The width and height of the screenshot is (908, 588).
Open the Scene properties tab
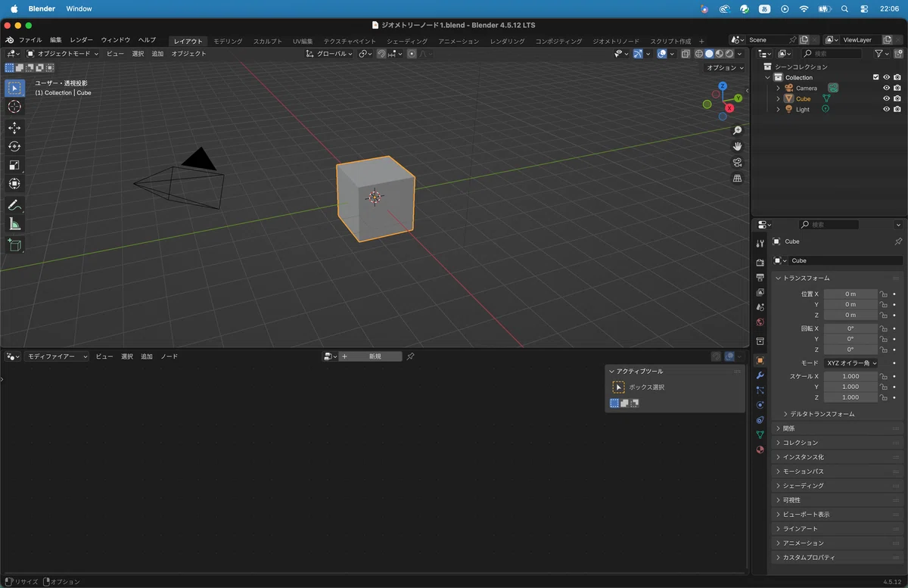[x=760, y=307]
